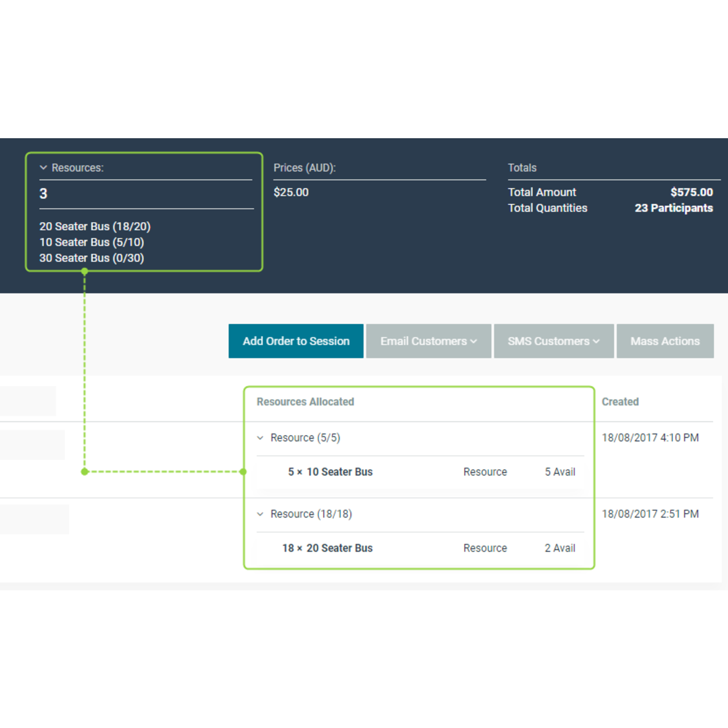Screen dimensions: 728x728
Task: Click the Add Order to Session button
Action: point(296,341)
